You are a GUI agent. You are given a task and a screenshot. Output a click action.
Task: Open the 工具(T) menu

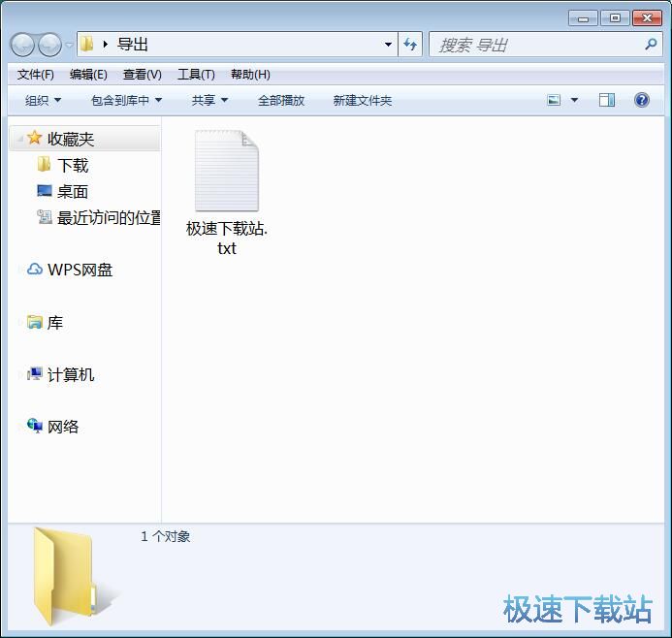(196, 75)
